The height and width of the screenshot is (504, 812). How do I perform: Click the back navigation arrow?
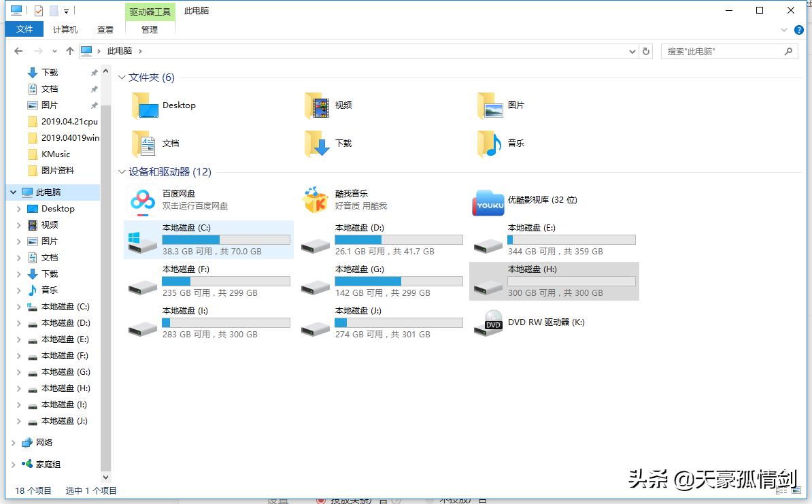[x=18, y=51]
